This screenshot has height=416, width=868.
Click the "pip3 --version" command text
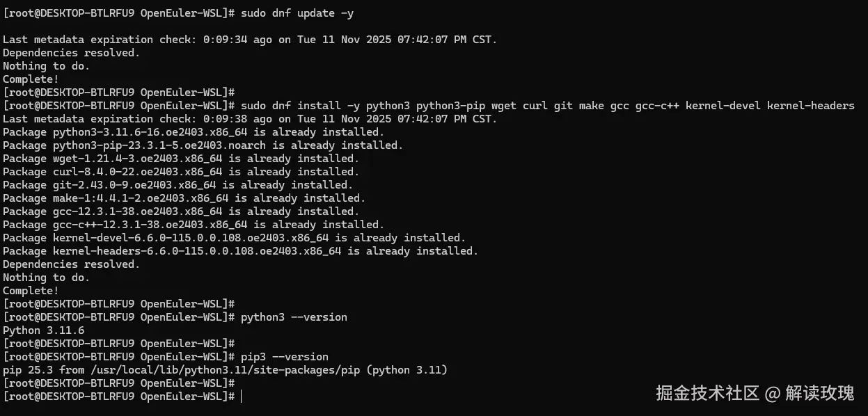(284, 357)
